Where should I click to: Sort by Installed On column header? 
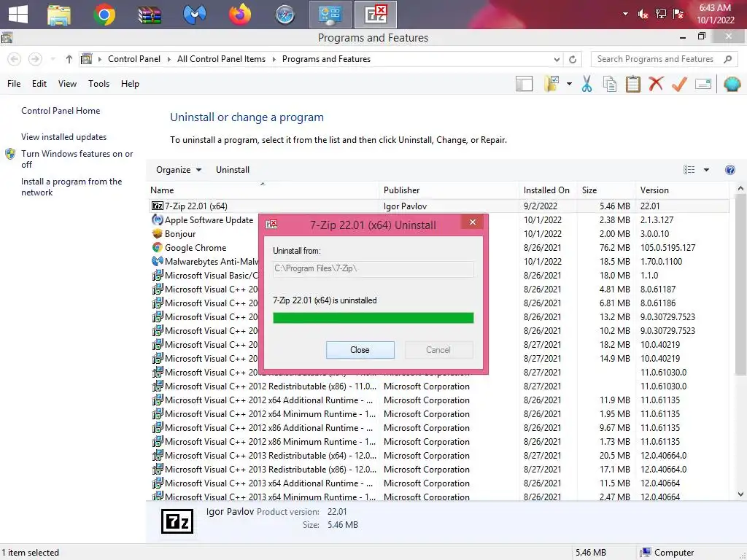click(x=548, y=190)
